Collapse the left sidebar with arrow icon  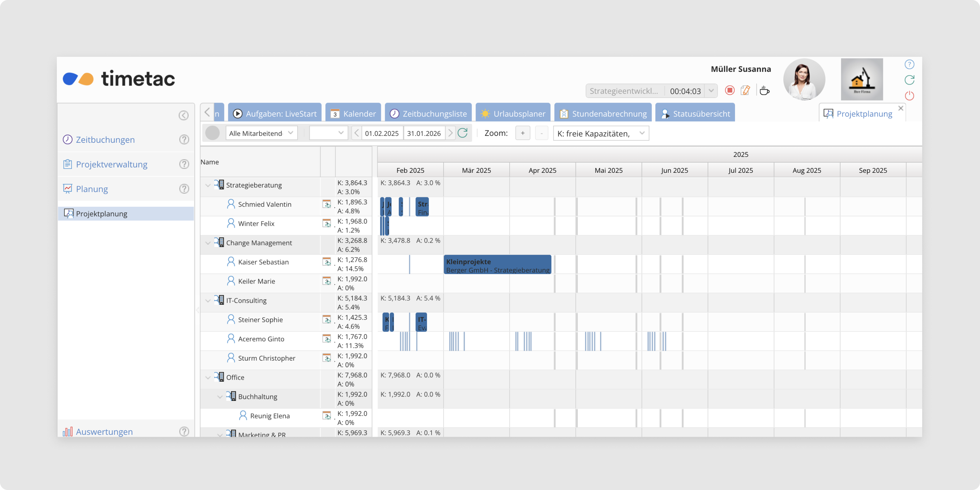pos(183,115)
